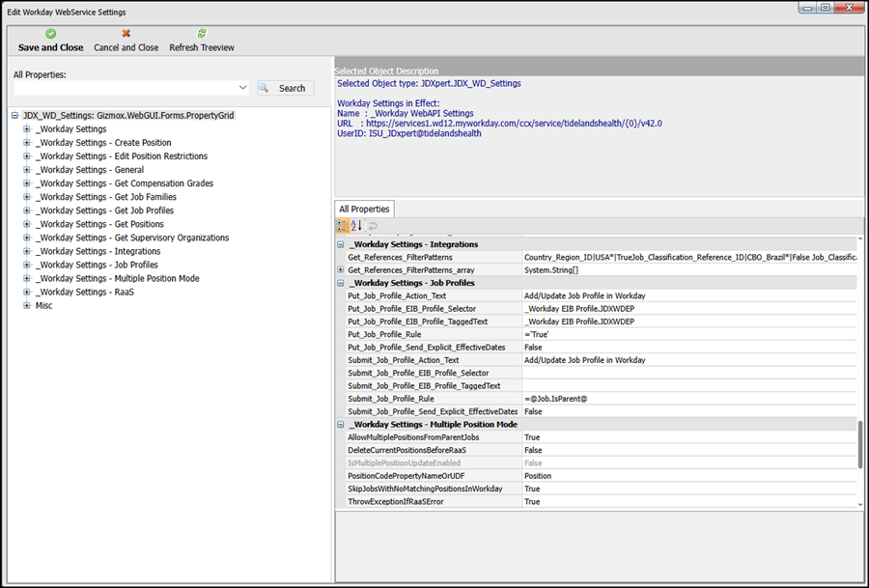Sort properties alphabetically with A-Z icon

[356, 226]
